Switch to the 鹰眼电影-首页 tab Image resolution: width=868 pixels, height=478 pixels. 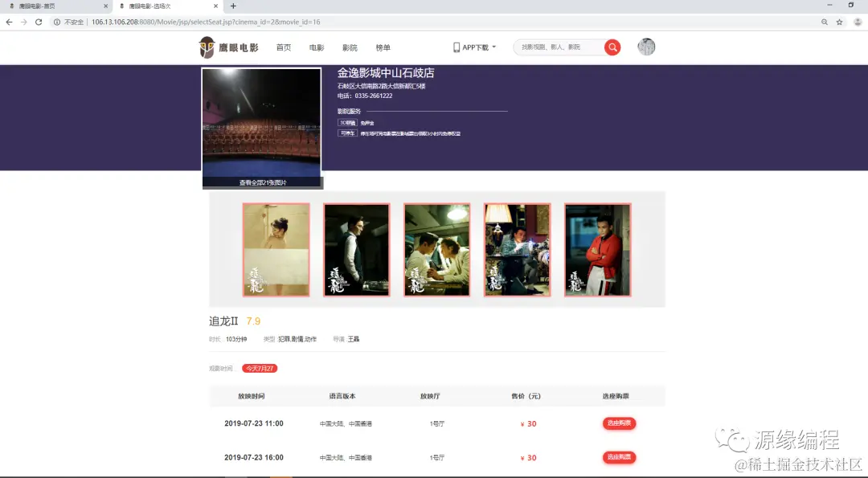coord(55,6)
